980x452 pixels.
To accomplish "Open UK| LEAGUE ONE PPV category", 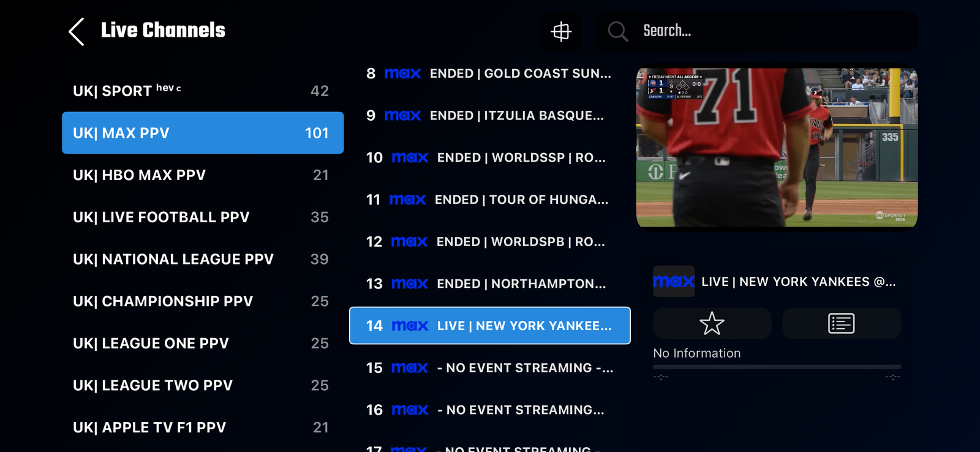I will tap(203, 344).
